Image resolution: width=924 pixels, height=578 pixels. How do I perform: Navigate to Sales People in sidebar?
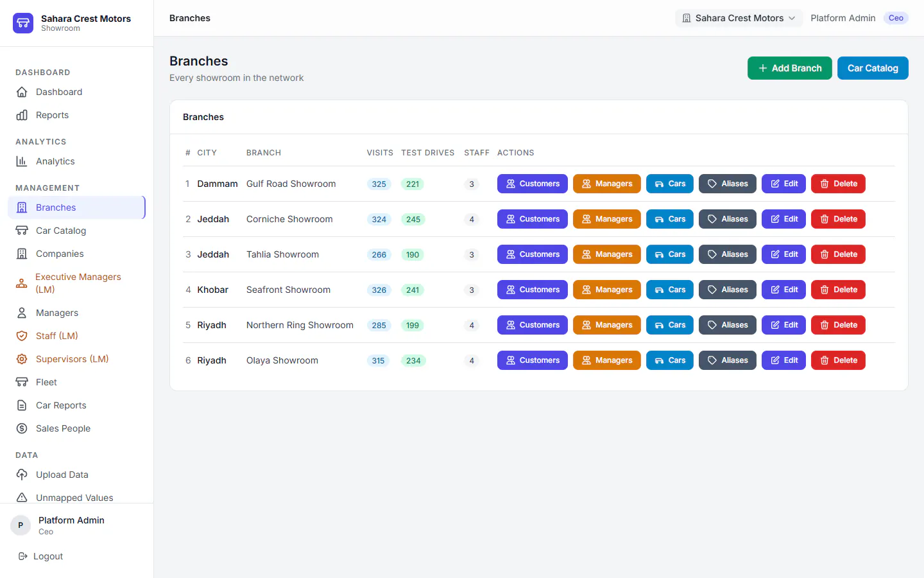click(77, 428)
